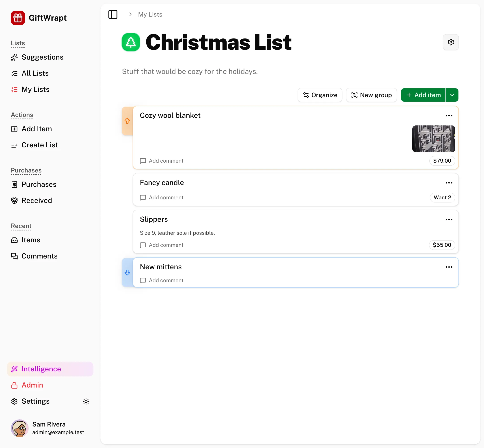This screenshot has width=484, height=448.
Task: Open the Intelligence section
Action: (x=50, y=369)
